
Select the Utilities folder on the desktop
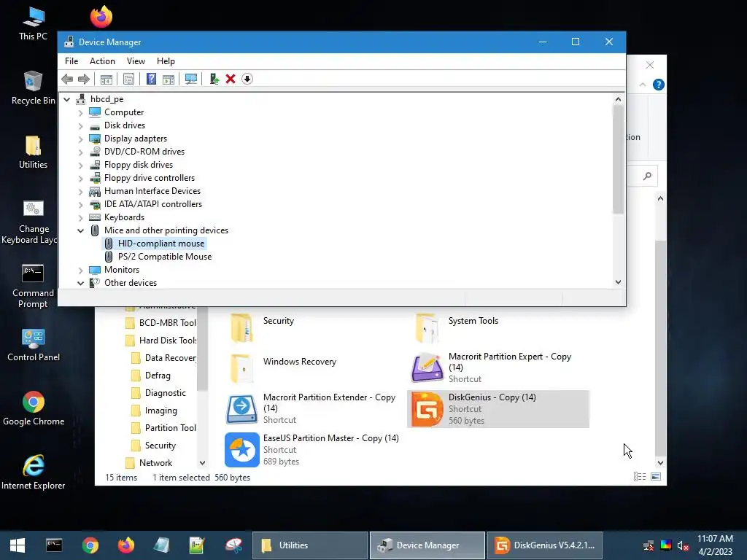(33, 152)
